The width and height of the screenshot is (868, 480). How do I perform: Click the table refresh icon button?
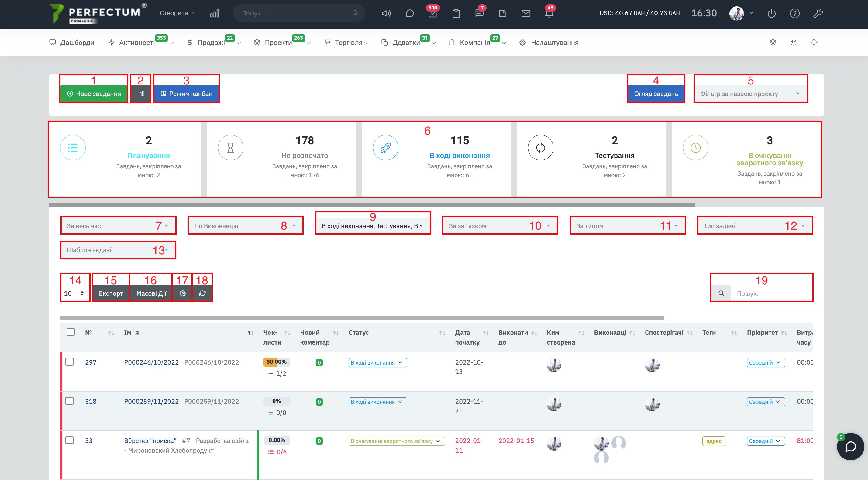[x=202, y=293]
